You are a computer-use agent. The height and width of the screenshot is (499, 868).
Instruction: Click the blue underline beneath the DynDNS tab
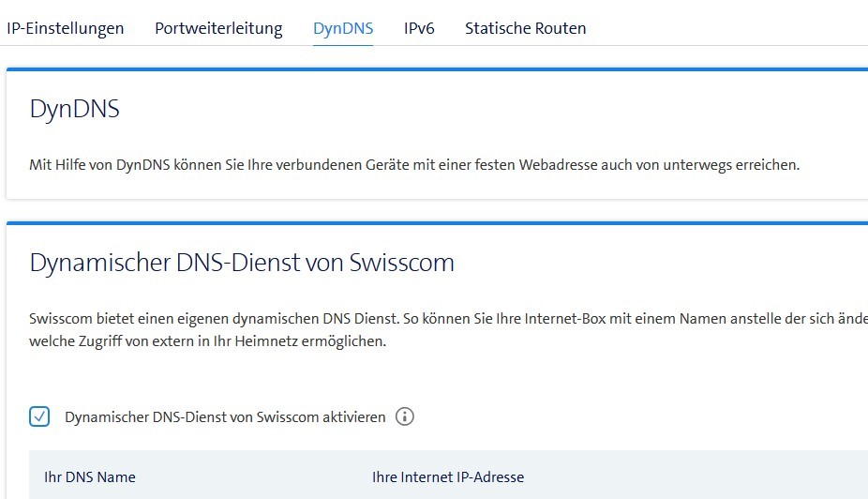coord(343,44)
